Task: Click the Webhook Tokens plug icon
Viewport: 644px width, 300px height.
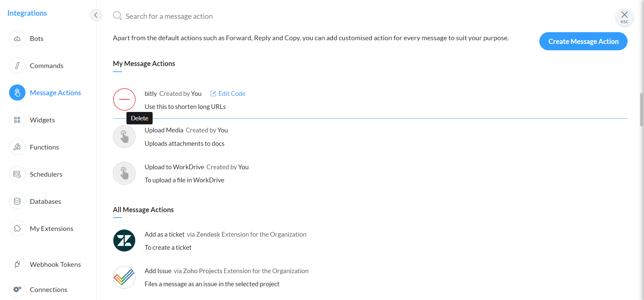Action: tap(17, 264)
